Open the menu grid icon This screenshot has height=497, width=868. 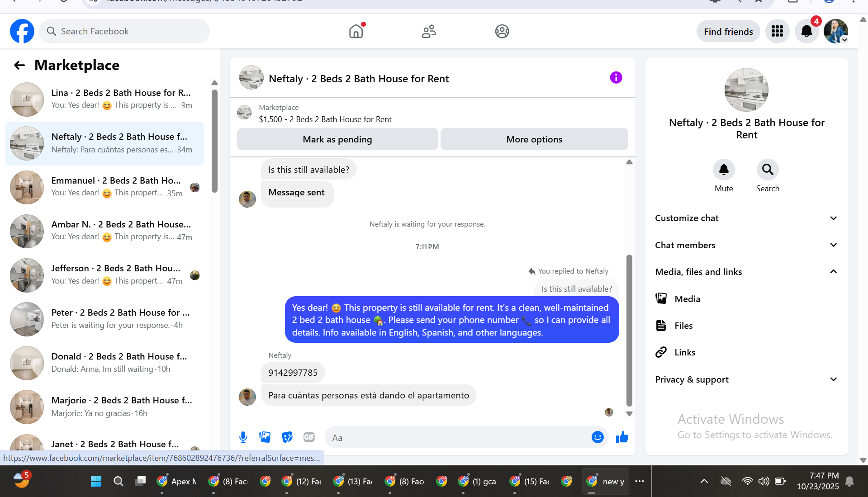pos(777,31)
